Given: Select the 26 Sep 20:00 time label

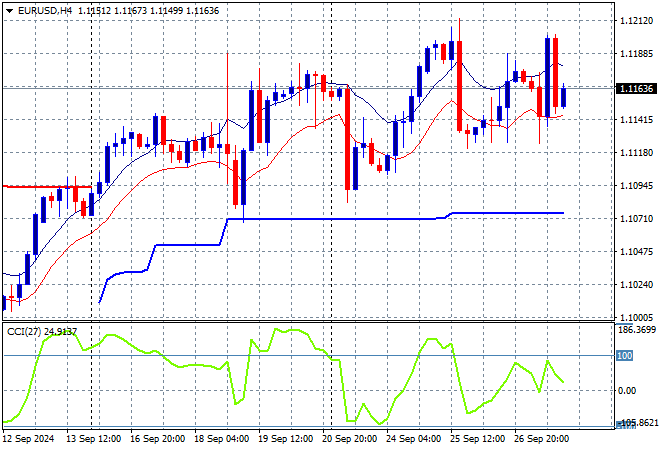Looking at the screenshot, I should (x=542, y=439).
